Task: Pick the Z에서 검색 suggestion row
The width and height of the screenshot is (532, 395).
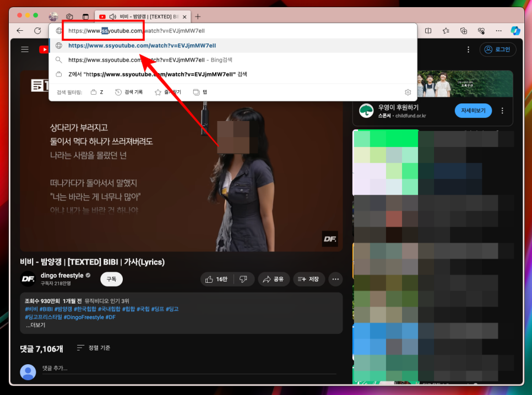Action: tap(233, 74)
